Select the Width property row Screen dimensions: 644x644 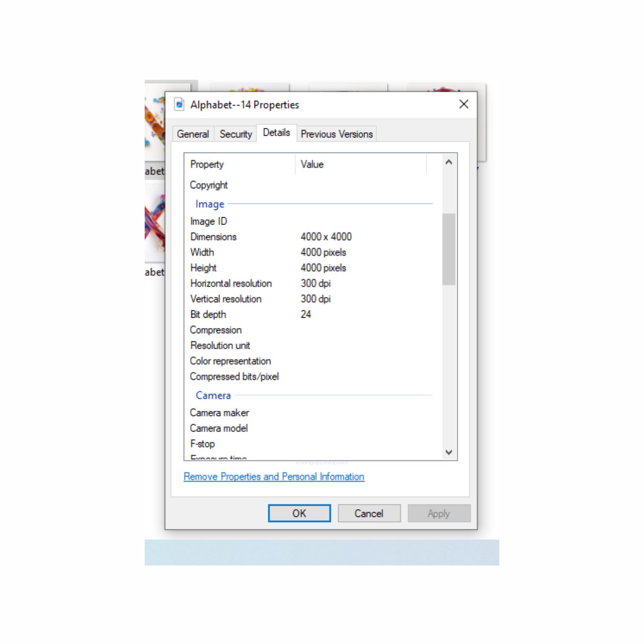(309, 252)
